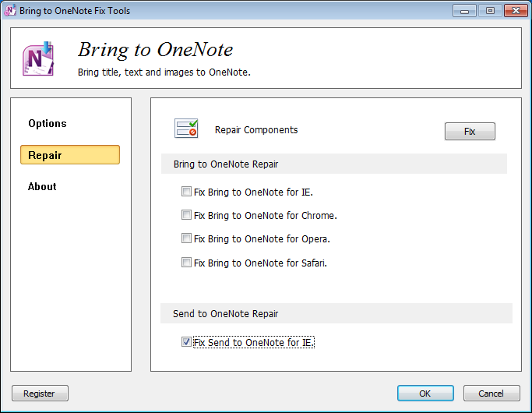This screenshot has height=413, width=532.
Task: Click the Repair Components label
Action: [x=256, y=130]
